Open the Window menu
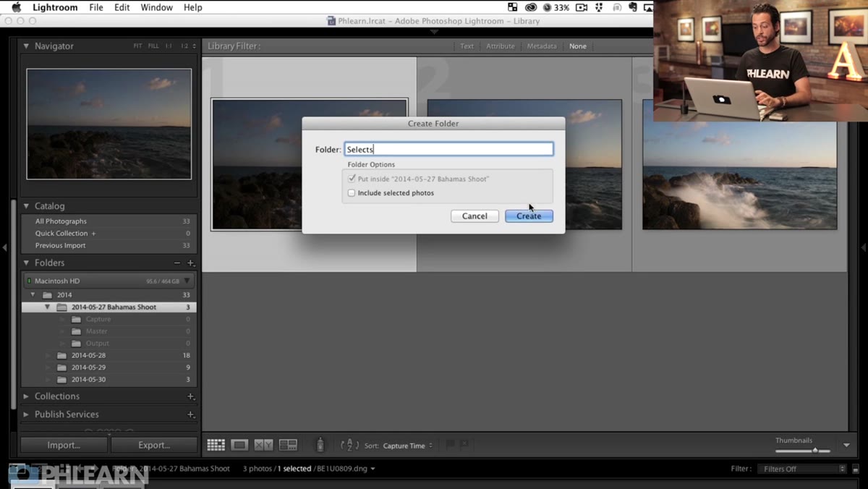This screenshot has height=489, width=868. [x=157, y=7]
